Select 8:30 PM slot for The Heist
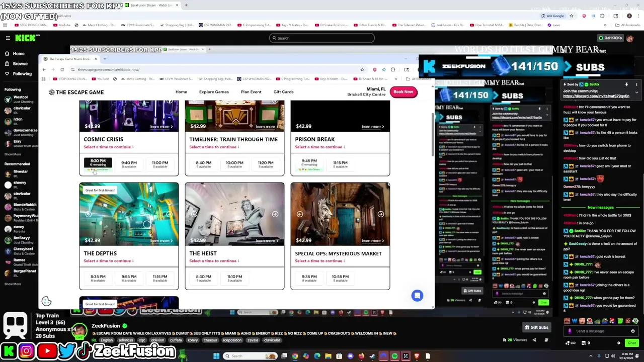 coord(204,278)
